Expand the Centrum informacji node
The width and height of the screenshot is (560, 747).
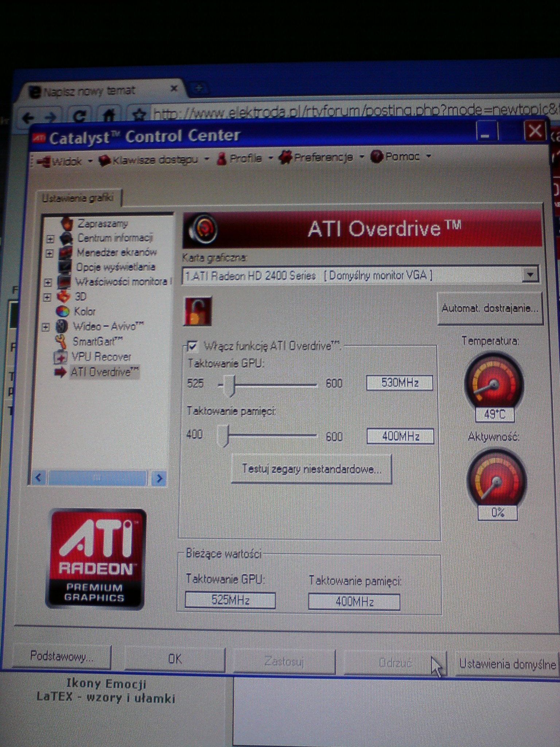pos(50,239)
